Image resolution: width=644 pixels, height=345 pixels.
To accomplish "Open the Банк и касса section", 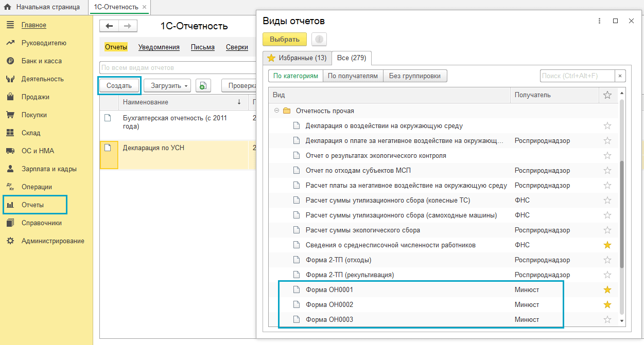I will [x=41, y=61].
